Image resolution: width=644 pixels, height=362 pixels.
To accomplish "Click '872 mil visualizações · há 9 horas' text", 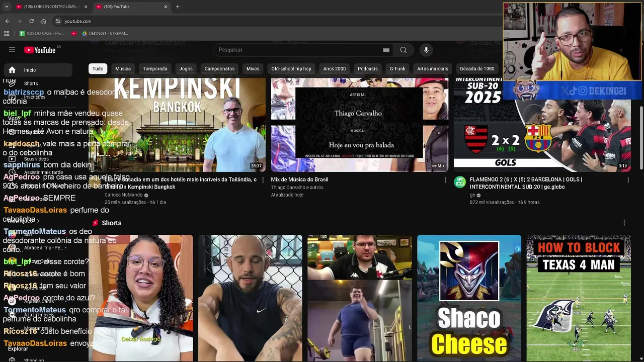I will [x=505, y=202].
